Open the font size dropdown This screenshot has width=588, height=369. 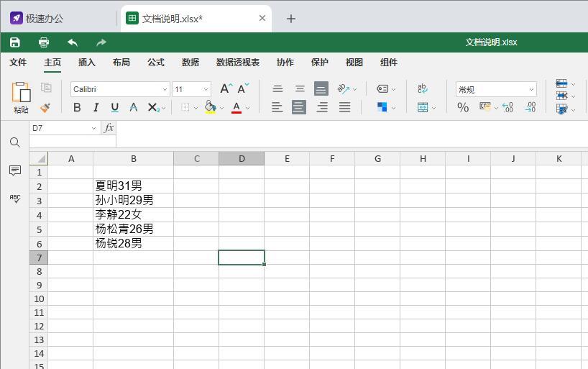click(206, 89)
